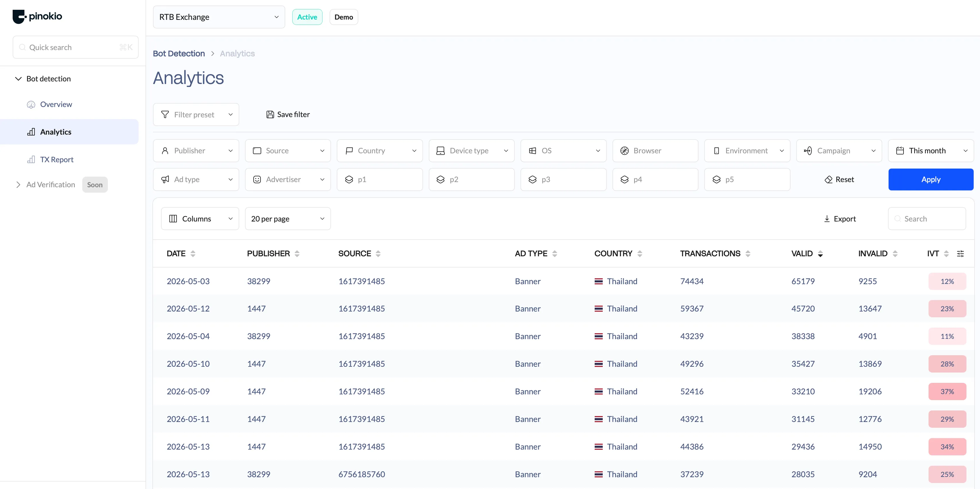Open the Campaign filter dropdown

(x=839, y=151)
